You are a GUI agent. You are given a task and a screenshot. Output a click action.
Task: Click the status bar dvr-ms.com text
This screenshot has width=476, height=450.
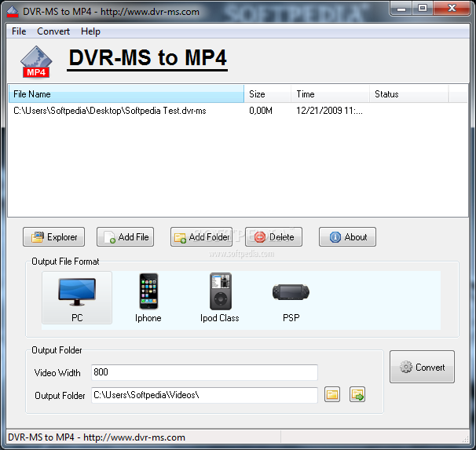(x=97, y=437)
